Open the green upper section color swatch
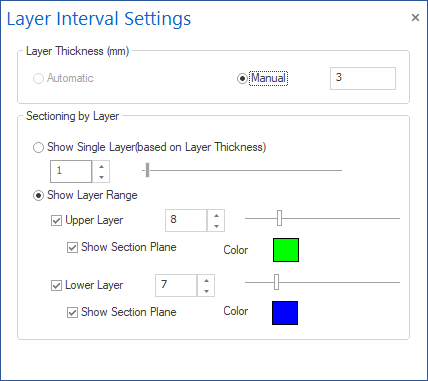The image size is (428, 381). (x=286, y=250)
